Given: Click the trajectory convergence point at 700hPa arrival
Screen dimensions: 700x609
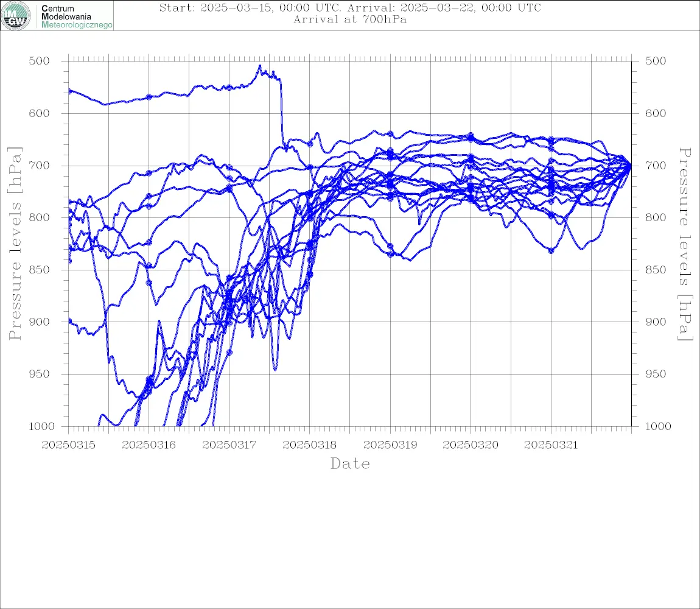Looking at the screenshot, I should click(x=631, y=165).
